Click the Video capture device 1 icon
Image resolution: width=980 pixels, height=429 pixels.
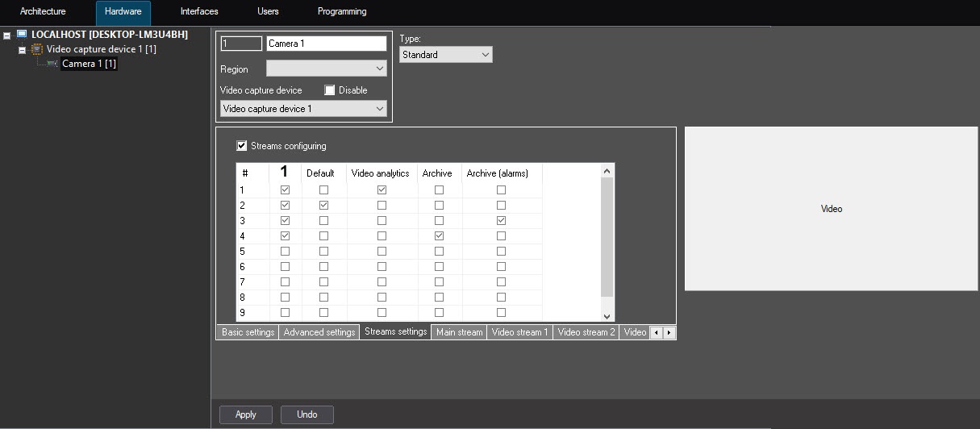point(36,49)
